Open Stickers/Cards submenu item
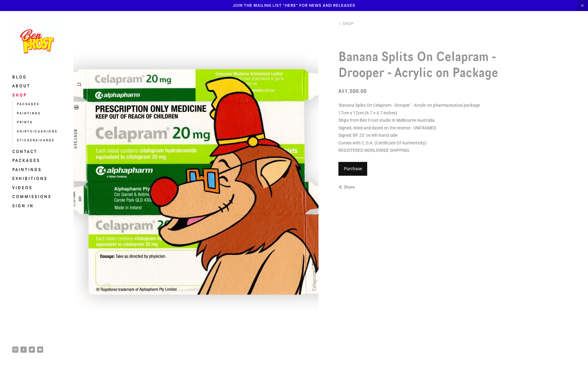 coord(36,140)
